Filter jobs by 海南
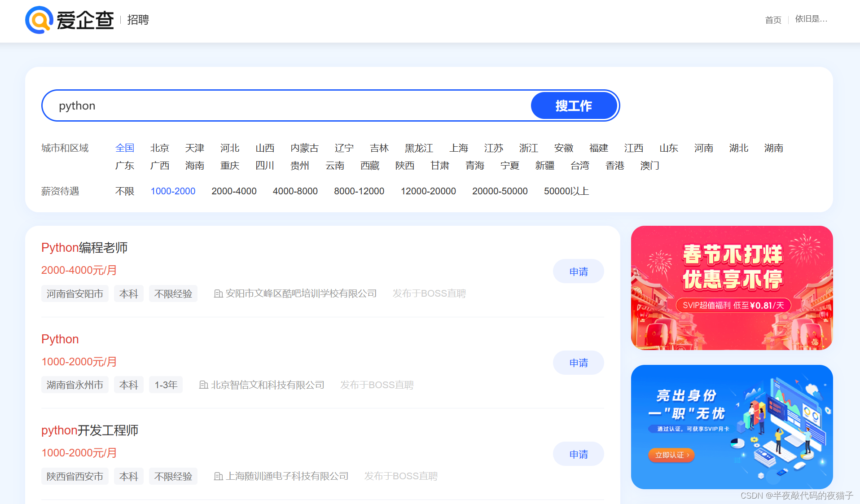The image size is (860, 504). pyautogui.click(x=195, y=166)
